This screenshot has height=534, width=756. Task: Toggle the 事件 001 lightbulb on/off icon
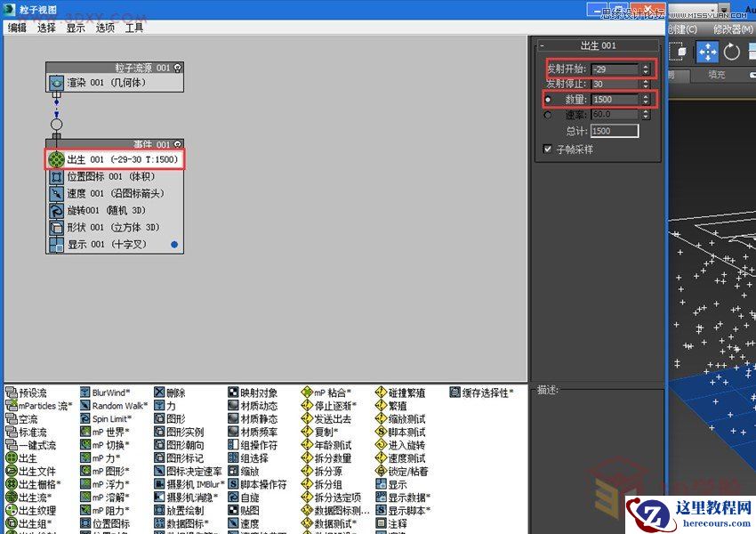[177, 144]
